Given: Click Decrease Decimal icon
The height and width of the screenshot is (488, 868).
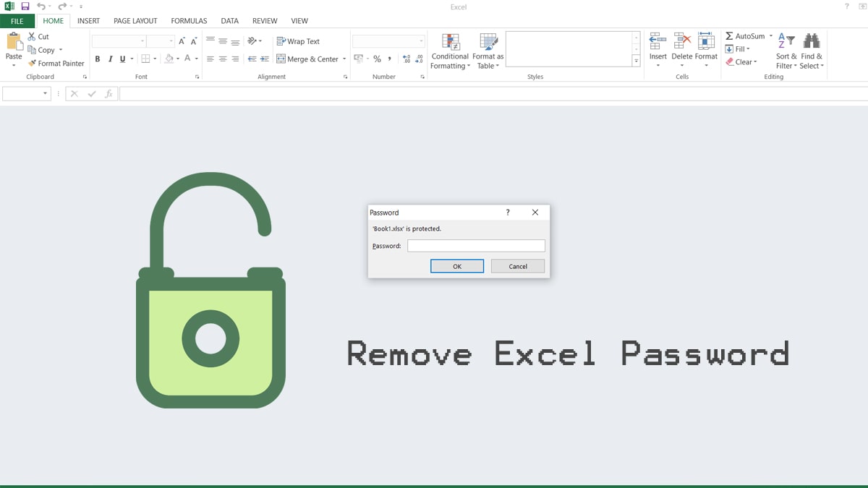Looking at the screenshot, I should (x=420, y=59).
